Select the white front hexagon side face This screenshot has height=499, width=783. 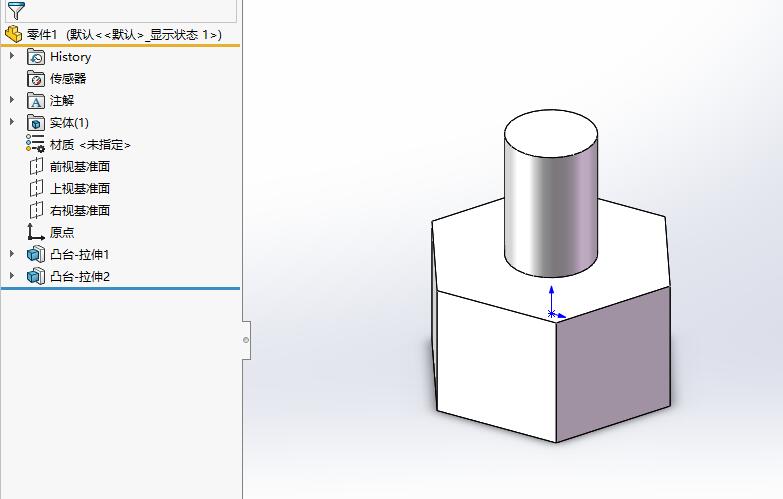click(496, 365)
